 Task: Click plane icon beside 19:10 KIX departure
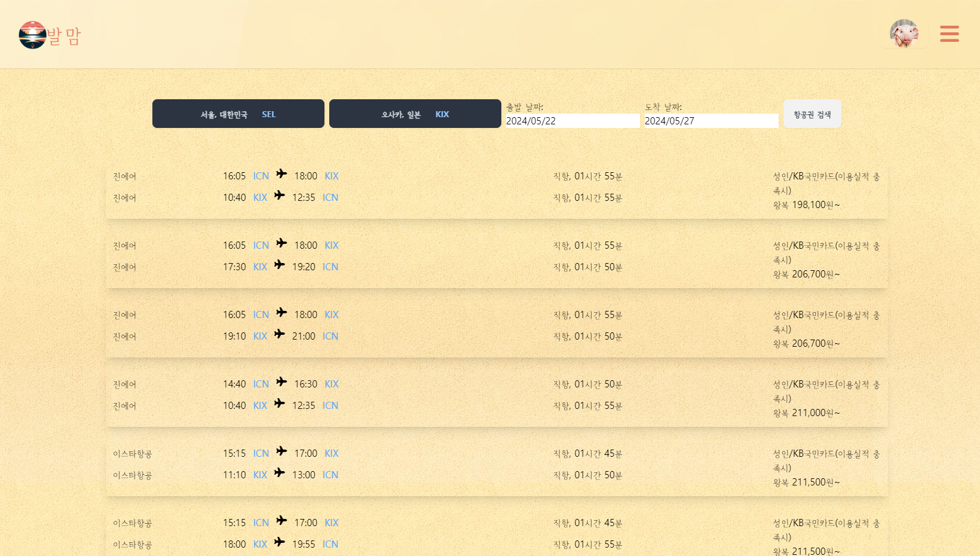pos(280,334)
